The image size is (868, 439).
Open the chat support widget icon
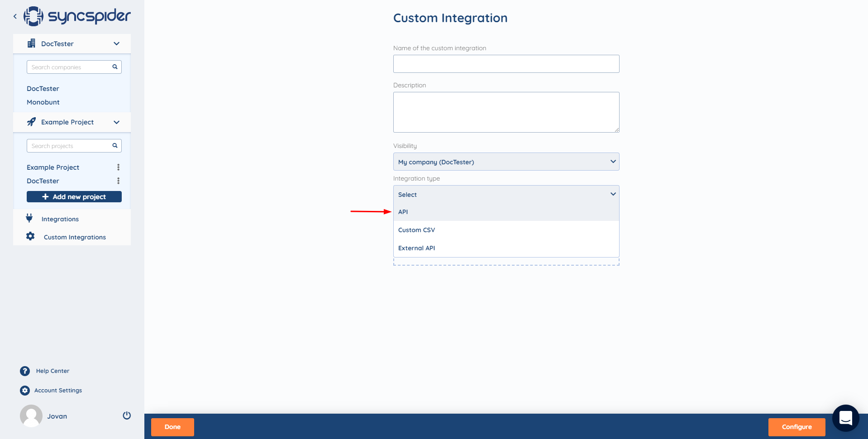(845, 418)
